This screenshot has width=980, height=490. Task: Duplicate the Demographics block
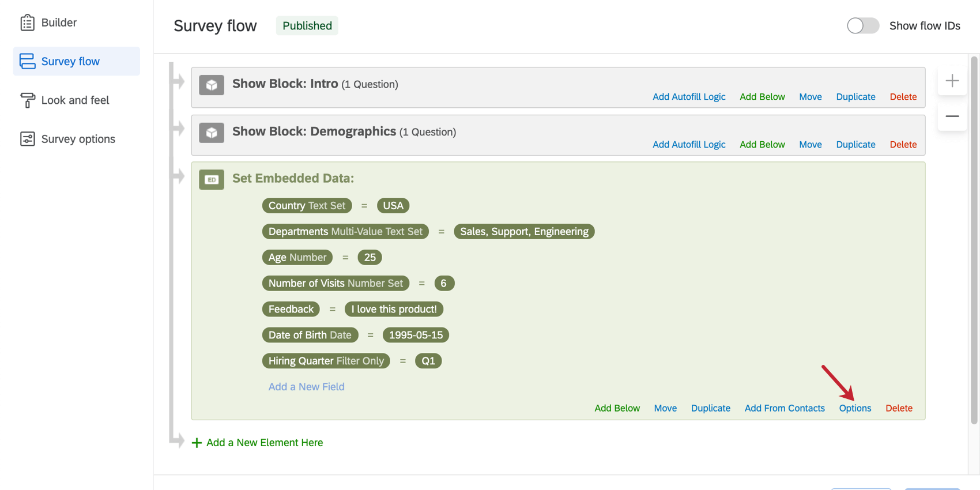pyautogui.click(x=855, y=145)
